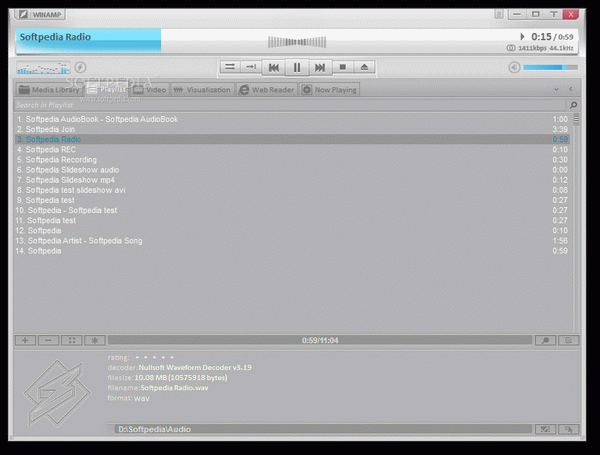Select track 3 Softpedia Radio
The height and width of the screenshot is (455, 600).
click(292, 139)
